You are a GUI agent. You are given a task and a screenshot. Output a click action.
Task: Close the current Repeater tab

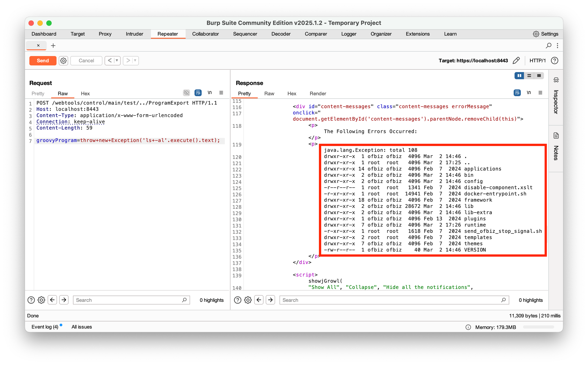point(38,45)
